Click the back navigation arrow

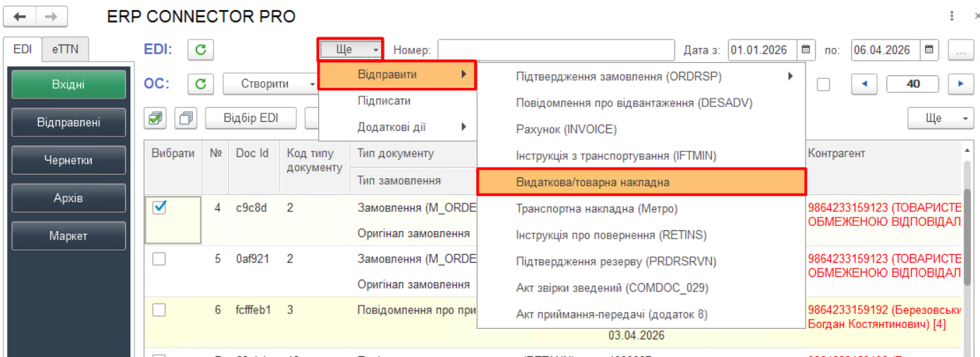click(x=20, y=16)
